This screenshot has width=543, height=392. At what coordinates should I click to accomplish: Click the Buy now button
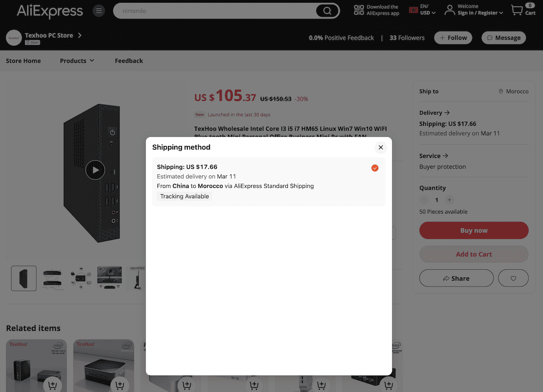[474, 230]
